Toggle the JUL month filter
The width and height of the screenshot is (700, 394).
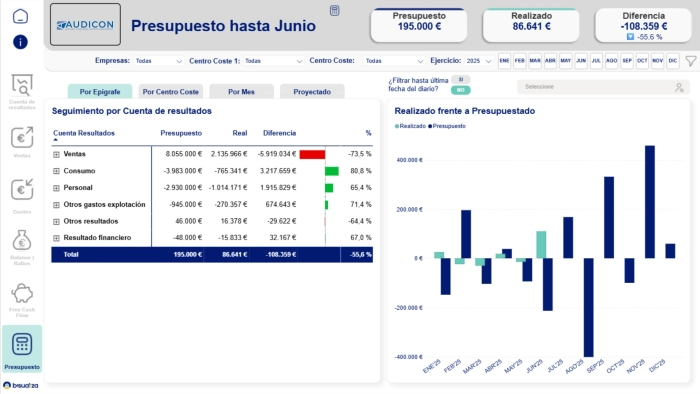click(x=596, y=61)
